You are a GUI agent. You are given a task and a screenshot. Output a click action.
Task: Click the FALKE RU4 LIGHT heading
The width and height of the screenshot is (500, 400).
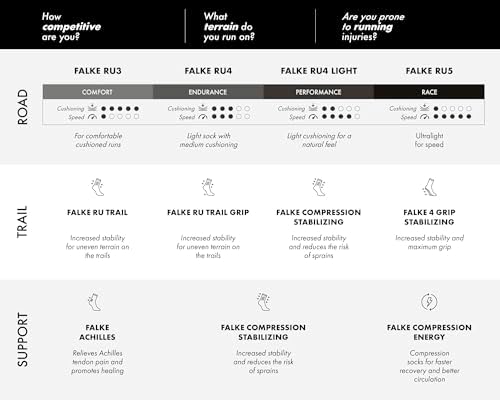(x=319, y=71)
